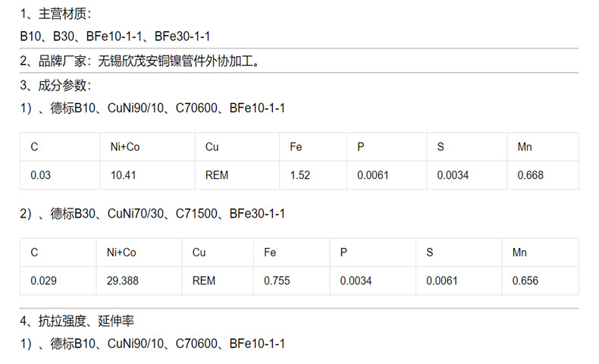Click the 10.41 Ni+Co value cell
Image resolution: width=599 pixels, height=364 pixels.
(123, 175)
